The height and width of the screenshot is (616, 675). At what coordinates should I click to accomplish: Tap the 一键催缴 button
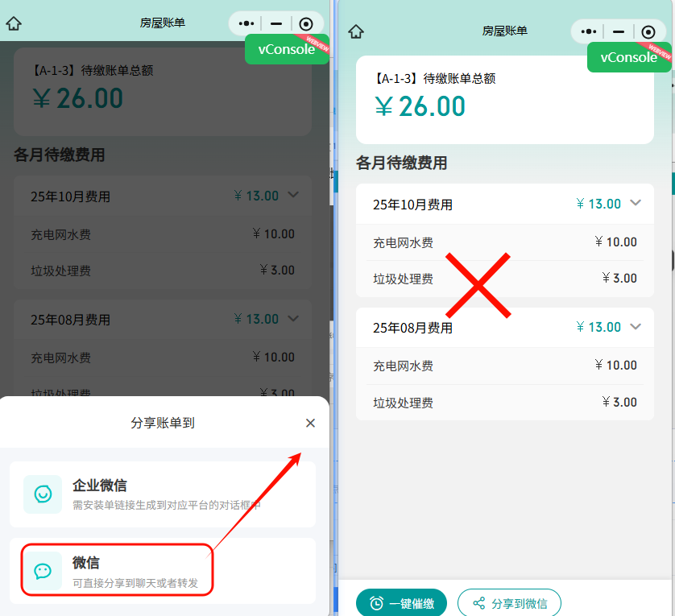(x=401, y=603)
